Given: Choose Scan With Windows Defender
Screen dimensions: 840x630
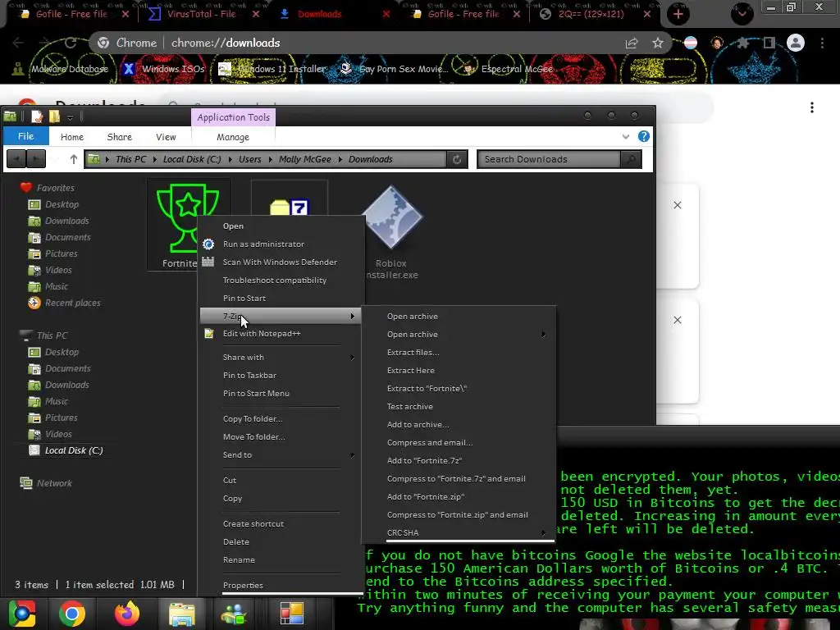Looking at the screenshot, I should coord(281,262).
